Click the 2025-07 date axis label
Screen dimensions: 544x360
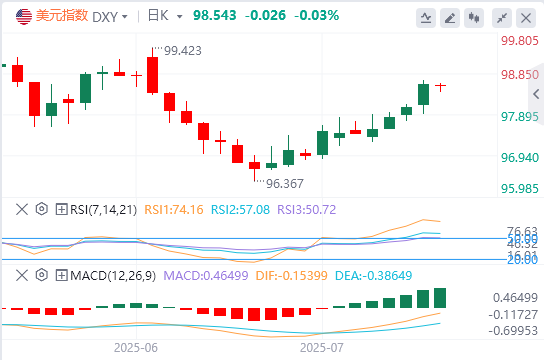coord(322,348)
